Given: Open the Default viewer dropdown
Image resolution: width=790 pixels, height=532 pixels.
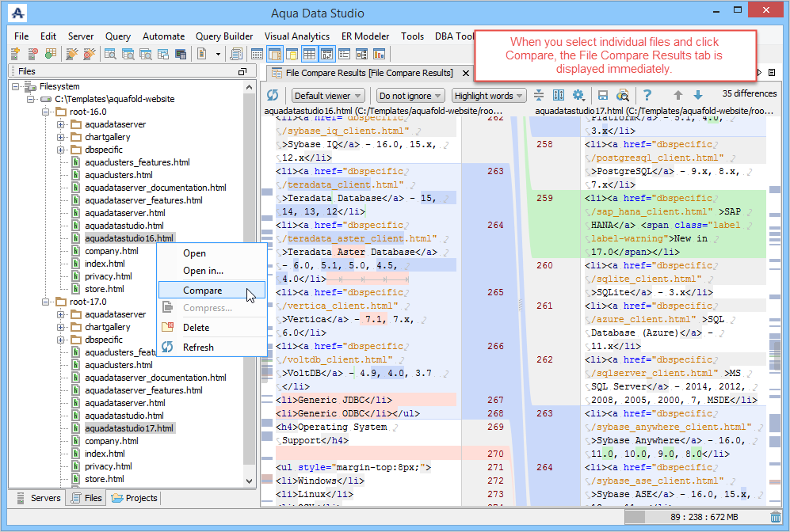Looking at the screenshot, I should click(328, 96).
